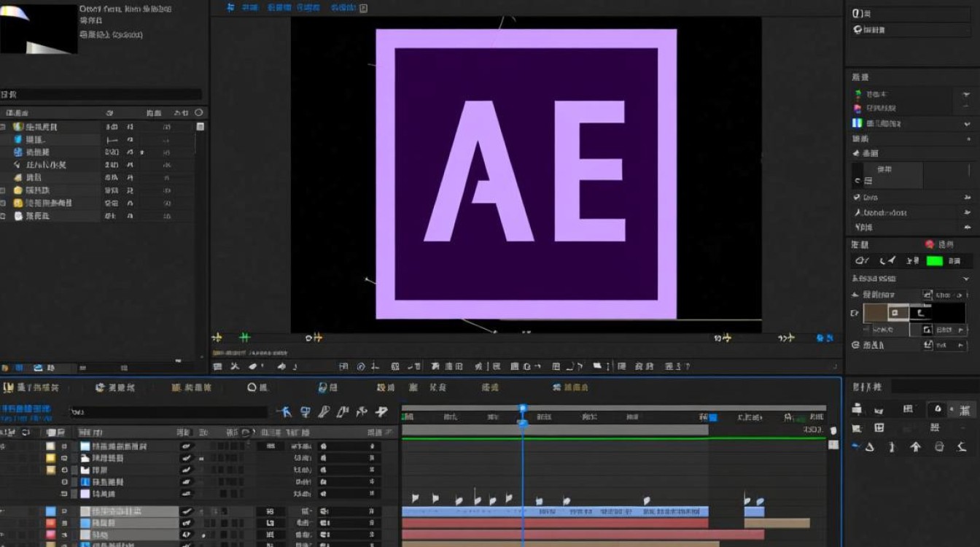
Task: Click the blue square marker on the time ruler
Action: (713, 418)
